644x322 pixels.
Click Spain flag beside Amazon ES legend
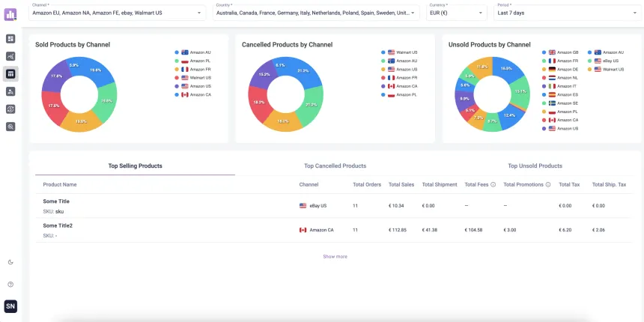[x=552, y=95]
